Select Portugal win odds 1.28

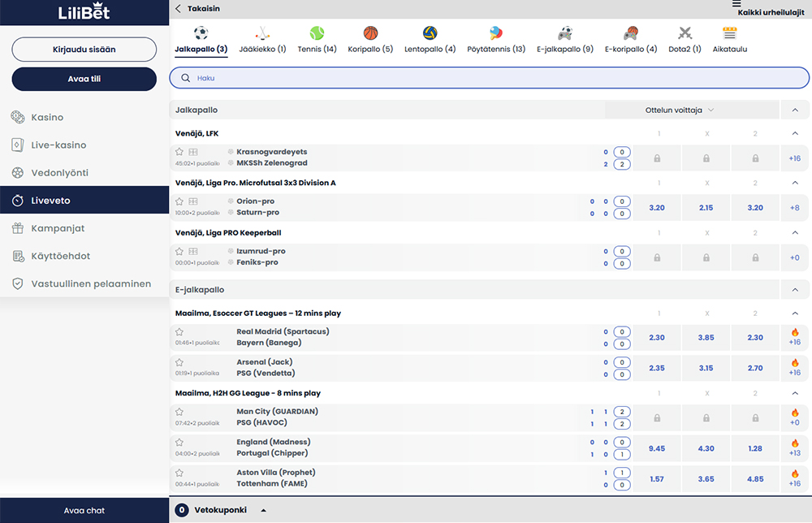(755, 448)
